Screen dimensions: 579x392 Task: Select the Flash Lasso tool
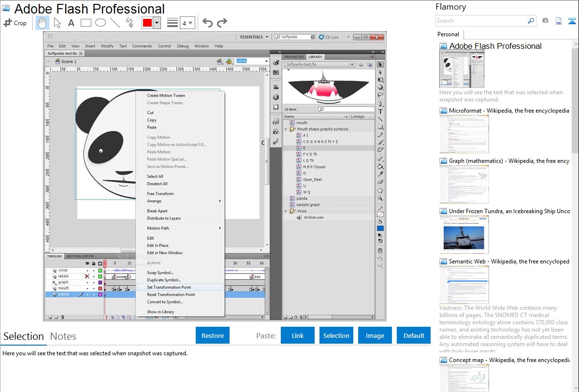click(380, 95)
